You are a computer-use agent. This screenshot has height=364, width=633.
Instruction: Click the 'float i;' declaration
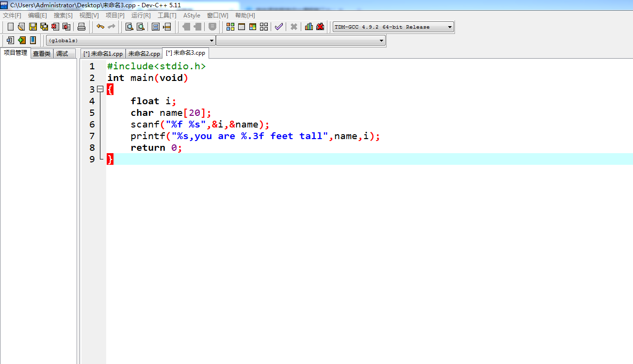(x=153, y=101)
